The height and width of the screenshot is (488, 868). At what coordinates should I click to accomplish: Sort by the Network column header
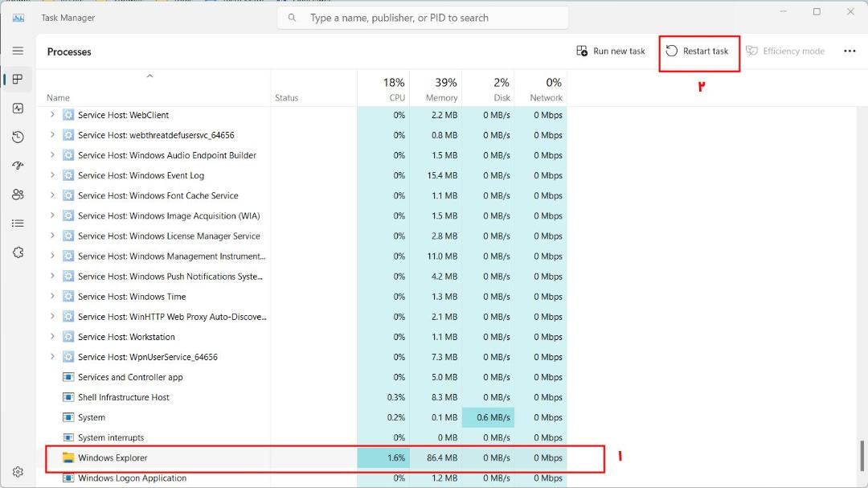pos(540,89)
